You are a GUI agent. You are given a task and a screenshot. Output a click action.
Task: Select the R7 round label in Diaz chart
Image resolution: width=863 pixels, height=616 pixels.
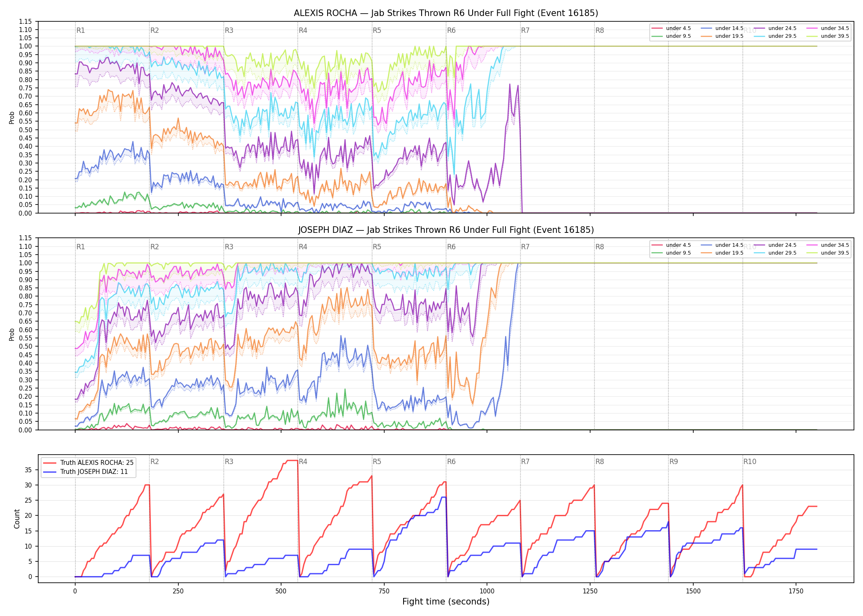click(x=525, y=247)
